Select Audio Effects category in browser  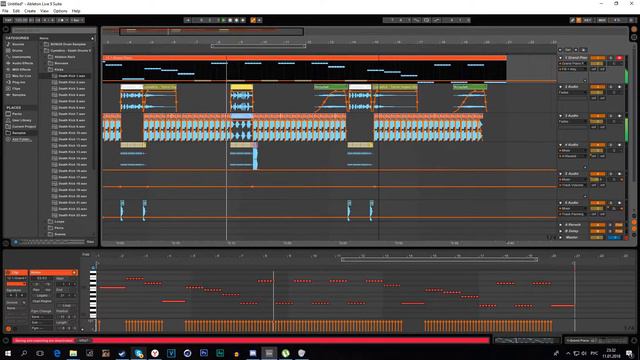(x=22, y=63)
